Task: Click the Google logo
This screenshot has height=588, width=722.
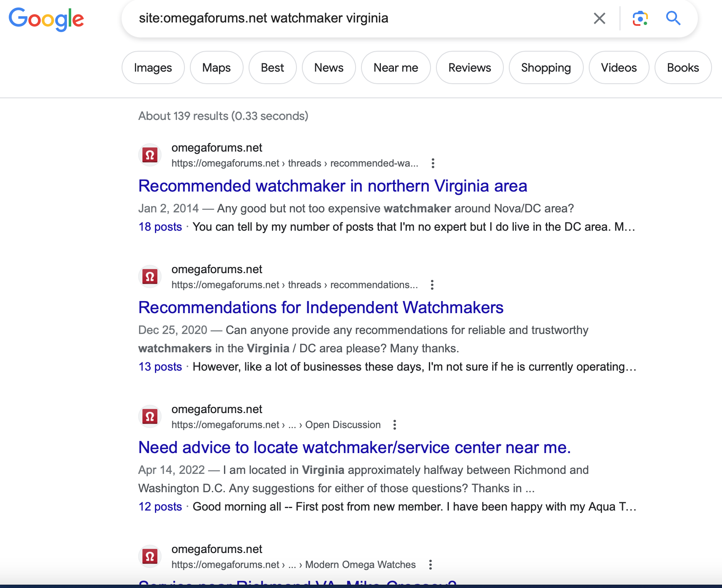Action: tap(46, 19)
